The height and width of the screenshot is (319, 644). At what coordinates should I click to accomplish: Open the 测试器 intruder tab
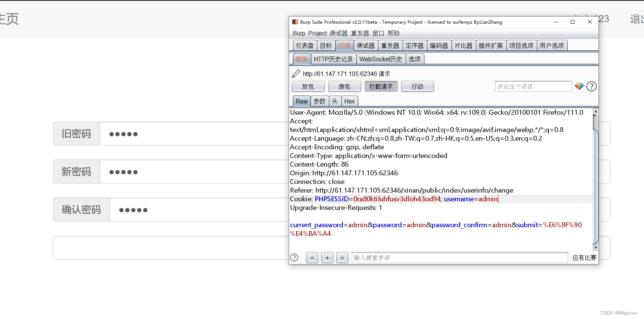click(x=366, y=46)
